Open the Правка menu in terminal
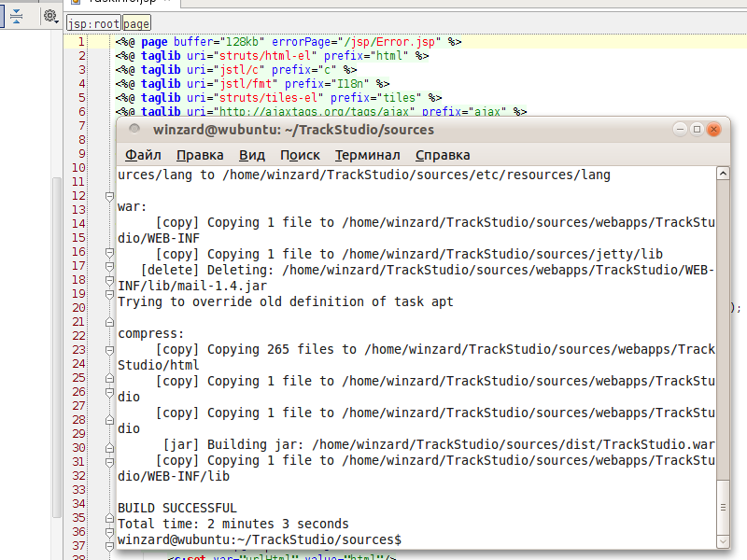Image resolution: width=747 pixels, height=560 pixels. [x=200, y=155]
